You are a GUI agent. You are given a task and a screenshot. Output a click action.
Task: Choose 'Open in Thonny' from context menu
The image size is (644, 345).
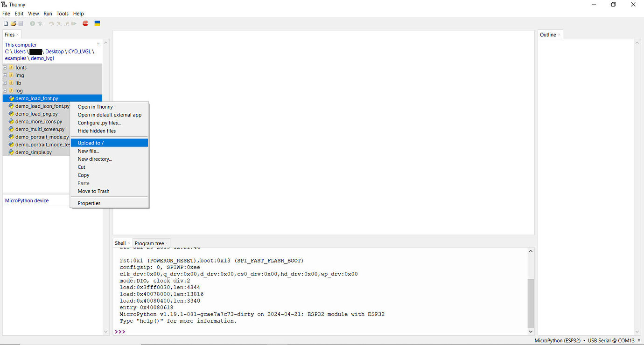[95, 107]
